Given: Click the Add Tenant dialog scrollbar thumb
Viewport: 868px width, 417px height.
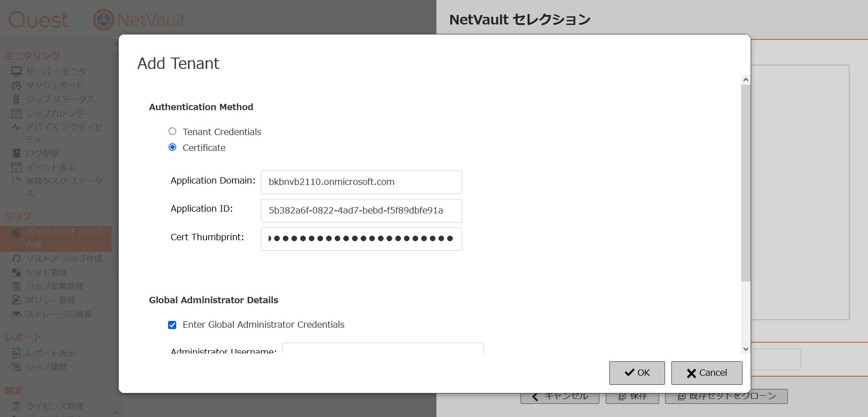Looking at the screenshot, I should coord(746,183).
